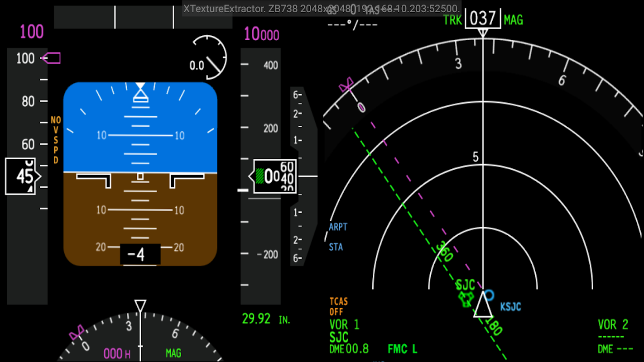
Task: Click the magenta heading bug on ND compass arc
Action: [x=346, y=85]
